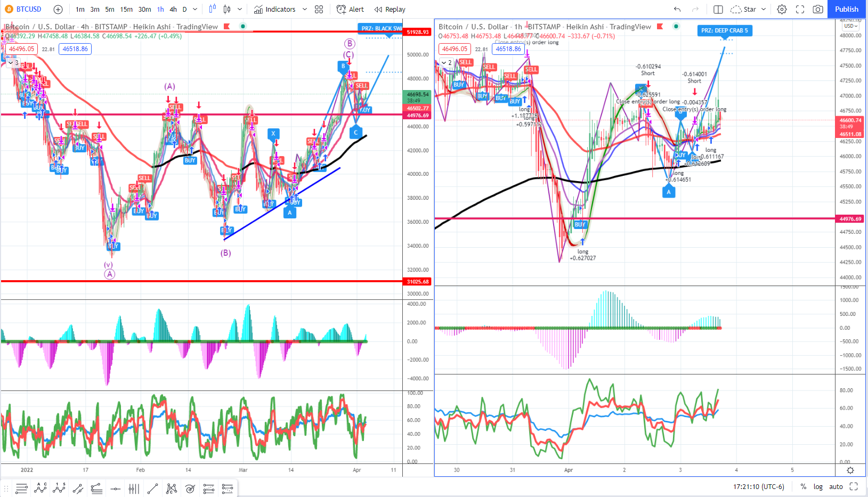Select the pitchfork drawing tool
This screenshot has height=497, width=868.
coord(172,488)
